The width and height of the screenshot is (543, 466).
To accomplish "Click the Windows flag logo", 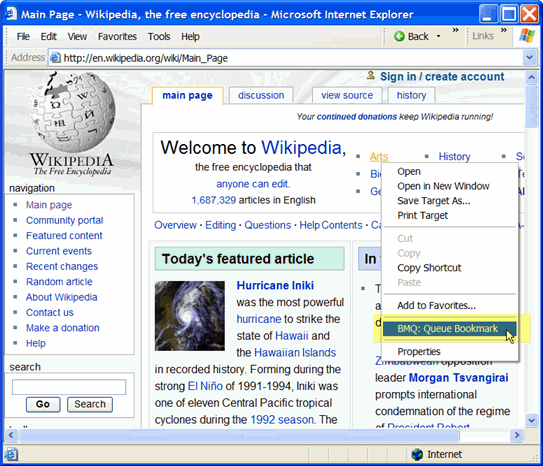I will click(x=527, y=36).
